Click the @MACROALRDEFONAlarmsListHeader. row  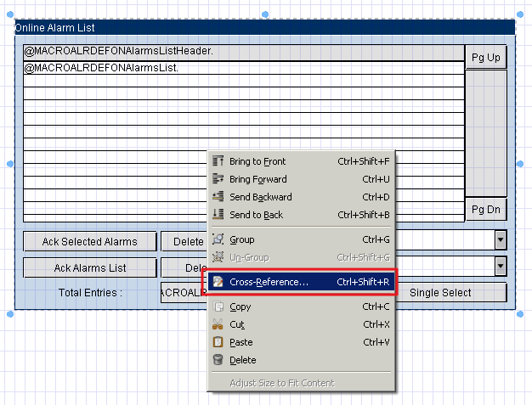[x=244, y=53]
